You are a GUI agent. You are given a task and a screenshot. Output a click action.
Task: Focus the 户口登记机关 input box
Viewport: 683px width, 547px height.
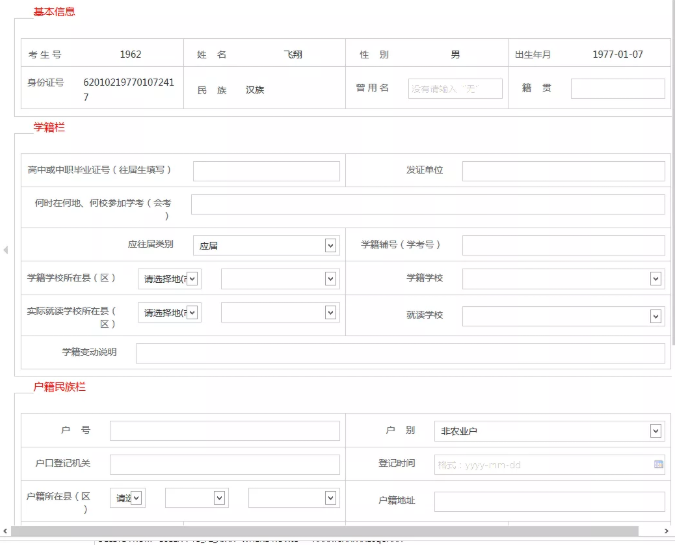223,464
